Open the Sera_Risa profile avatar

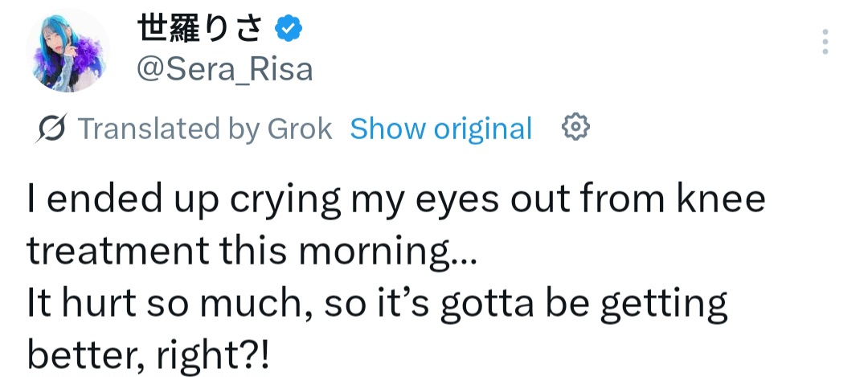click(68, 51)
